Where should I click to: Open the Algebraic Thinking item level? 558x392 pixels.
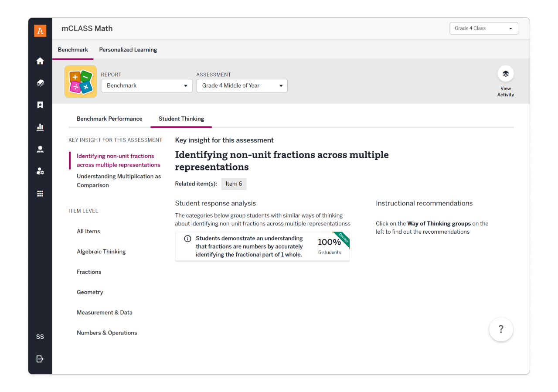click(x=101, y=252)
